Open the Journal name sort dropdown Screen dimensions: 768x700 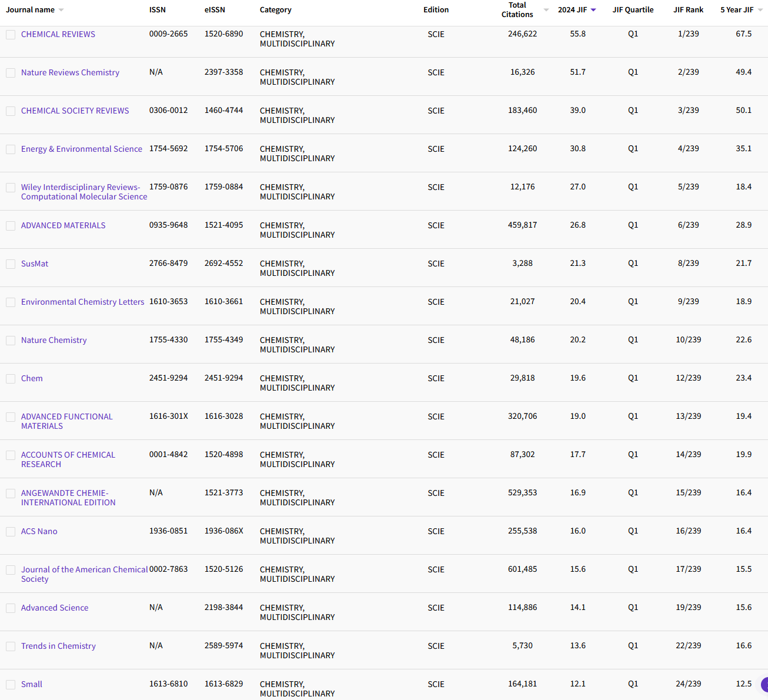tap(62, 9)
